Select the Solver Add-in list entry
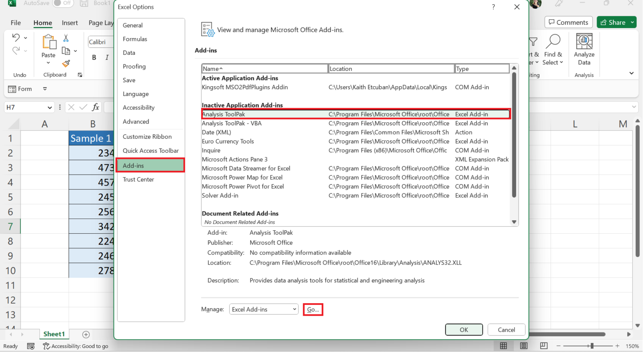Image resolution: width=644 pixels, height=353 pixels. (220, 195)
